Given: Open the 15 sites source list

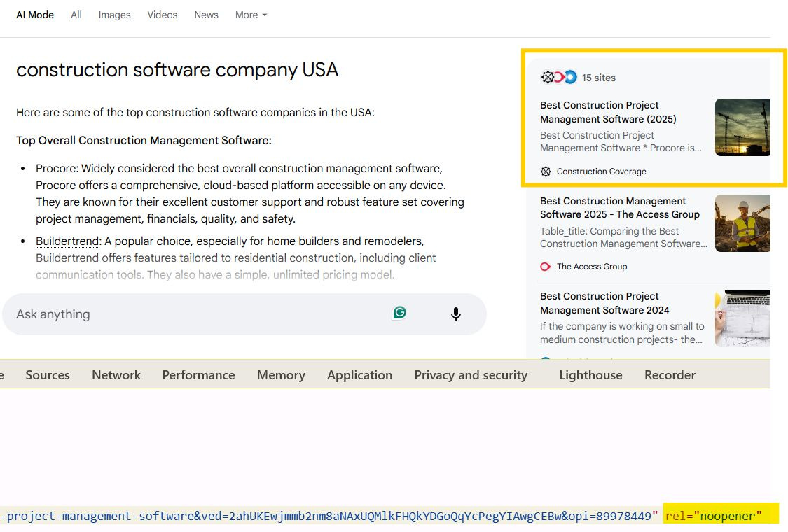Looking at the screenshot, I should coord(599,78).
